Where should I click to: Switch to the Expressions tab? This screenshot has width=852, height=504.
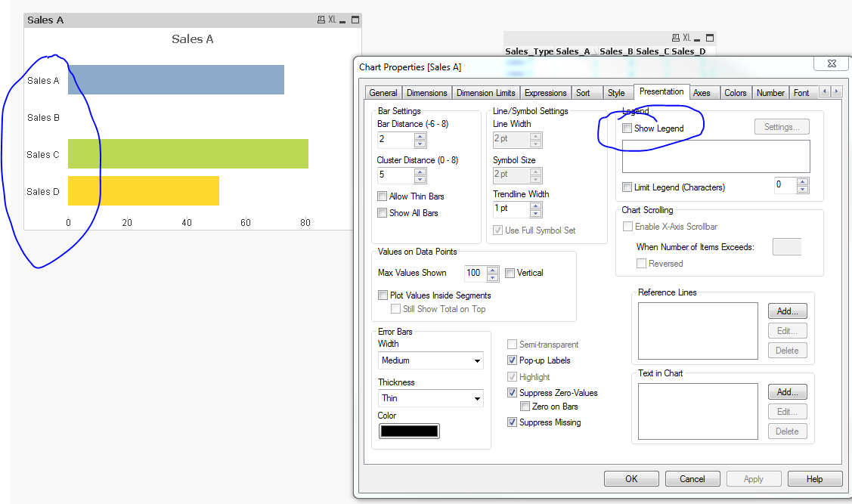pos(545,93)
